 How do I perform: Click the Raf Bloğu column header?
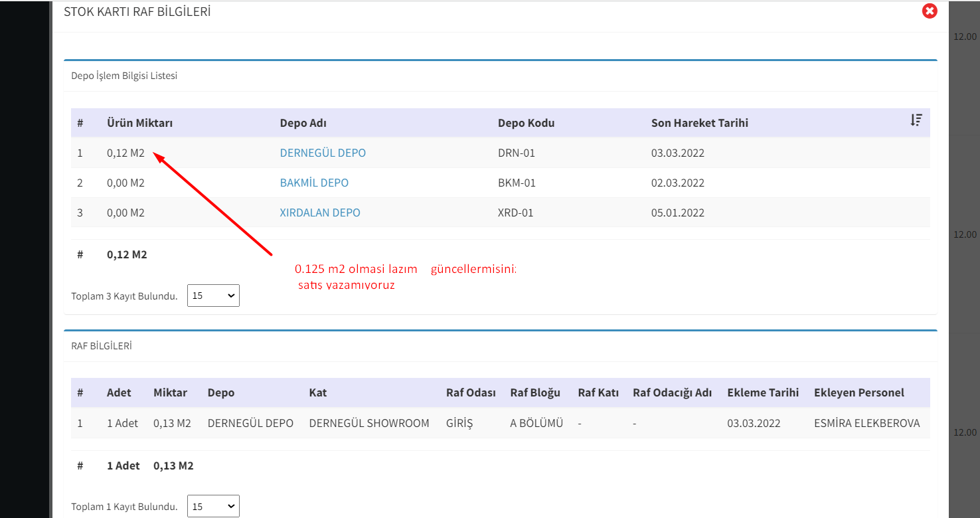535,392
